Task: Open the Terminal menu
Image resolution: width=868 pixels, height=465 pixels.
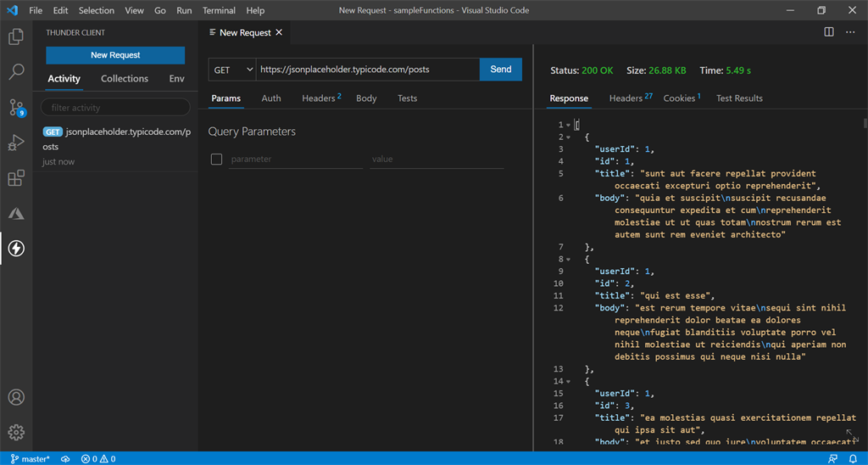Action: 219,10
